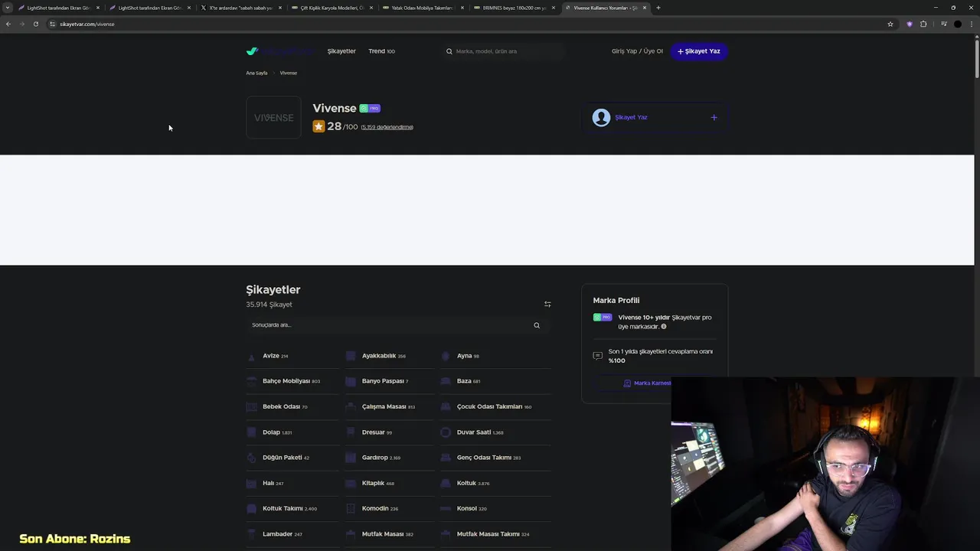Click the Baza category icon
Image resolution: width=980 pixels, height=551 pixels.
(446, 381)
